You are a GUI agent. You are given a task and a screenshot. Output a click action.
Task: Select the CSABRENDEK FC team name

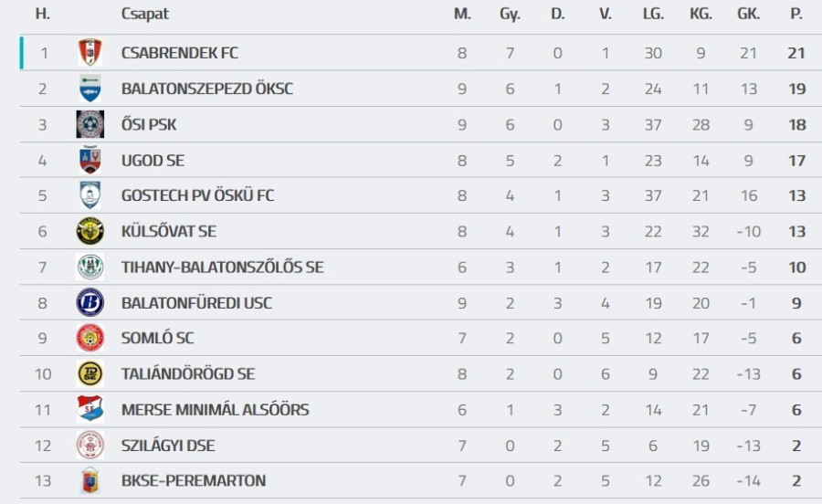pyautogui.click(x=179, y=53)
